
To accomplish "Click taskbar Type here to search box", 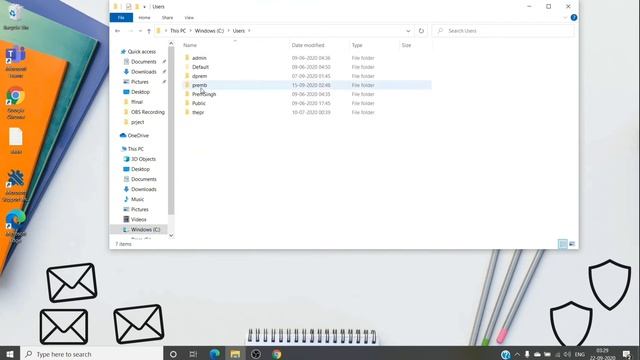I will pyautogui.click(x=92, y=354).
